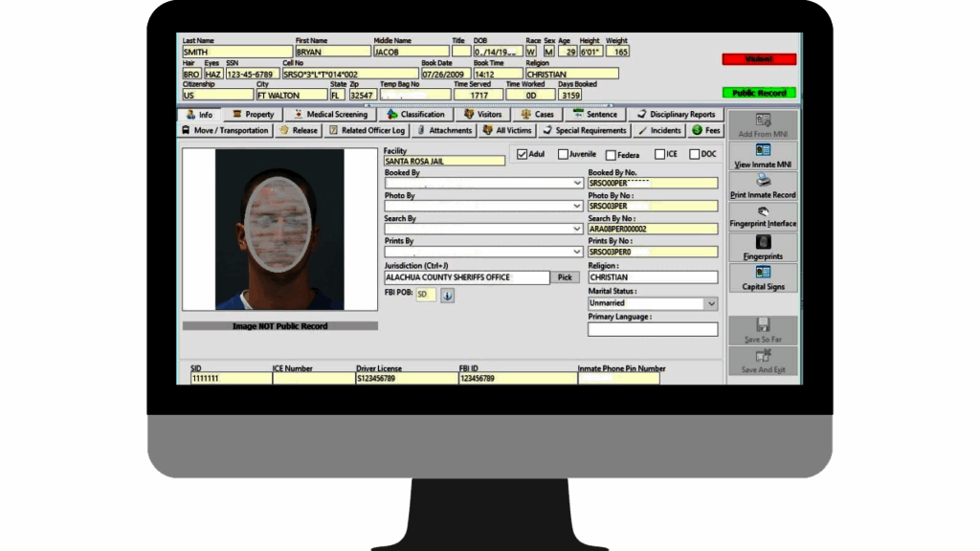This screenshot has width=980, height=551.
Task: Expand the Marital Status dropdown
Action: point(712,303)
